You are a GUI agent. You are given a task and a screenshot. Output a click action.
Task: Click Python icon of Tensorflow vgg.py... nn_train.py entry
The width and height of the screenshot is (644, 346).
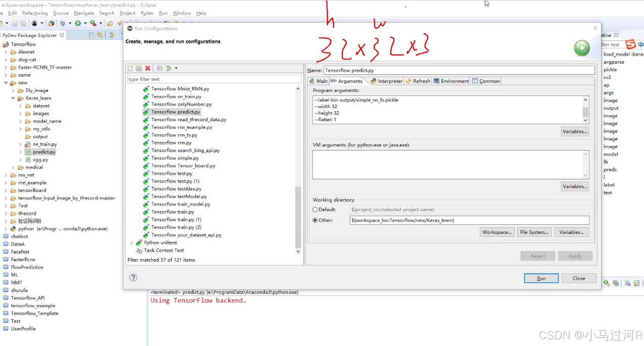click(146, 96)
